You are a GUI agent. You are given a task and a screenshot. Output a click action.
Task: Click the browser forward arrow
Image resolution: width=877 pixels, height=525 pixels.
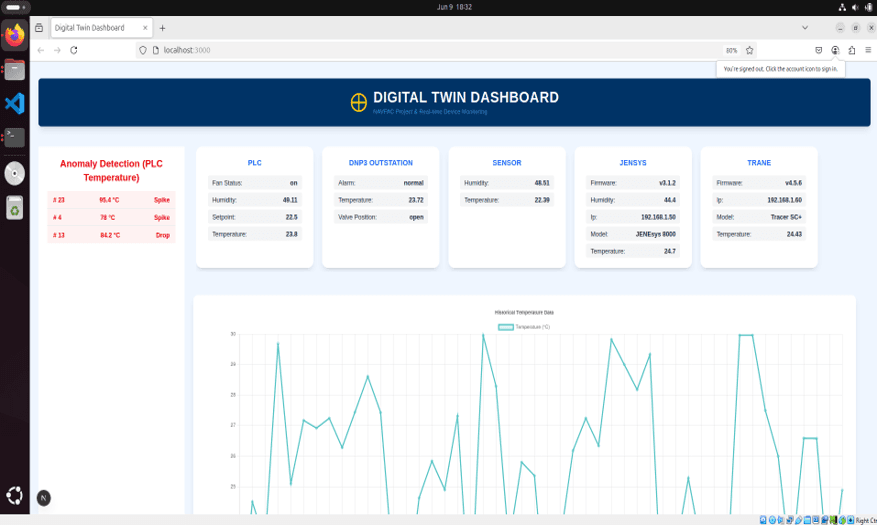click(57, 50)
